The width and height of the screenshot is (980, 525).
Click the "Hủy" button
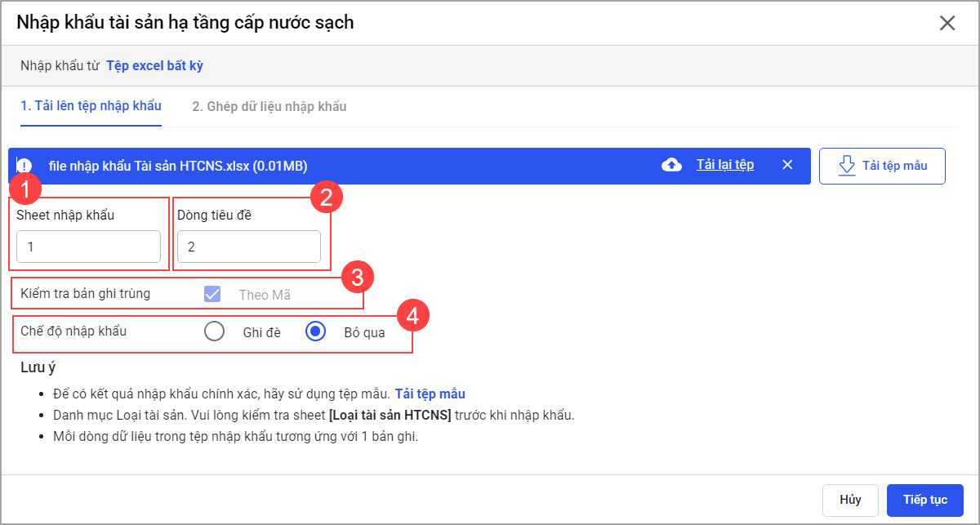click(850, 500)
